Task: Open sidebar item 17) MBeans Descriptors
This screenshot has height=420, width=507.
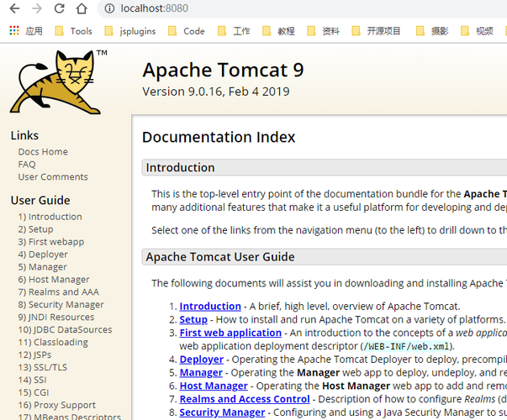Action: click(x=70, y=417)
